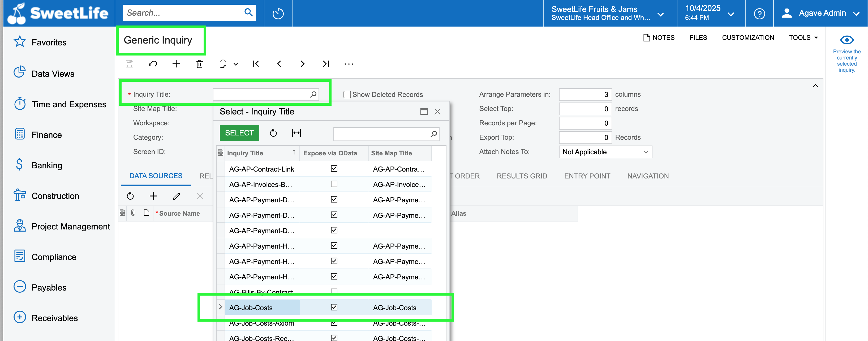Fit columns in the lookup dialog

(x=296, y=133)
